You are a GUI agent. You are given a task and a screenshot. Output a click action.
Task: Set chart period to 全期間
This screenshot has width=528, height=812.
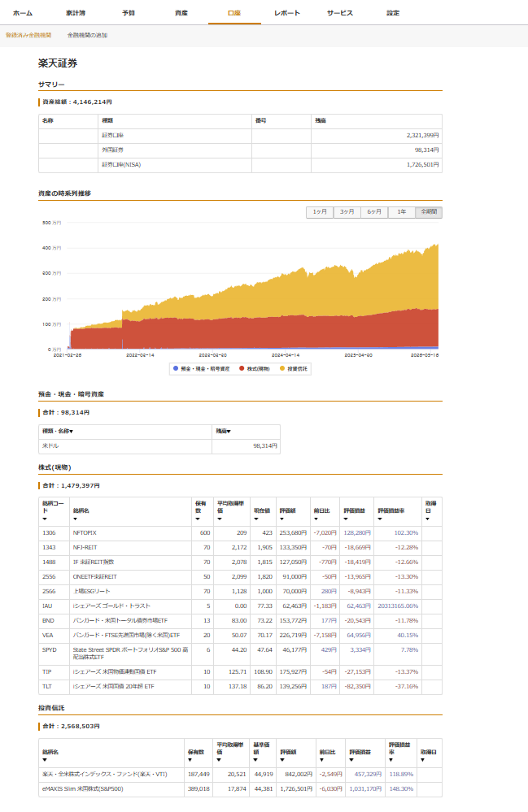pyautogui.click(x=429, y=212)
